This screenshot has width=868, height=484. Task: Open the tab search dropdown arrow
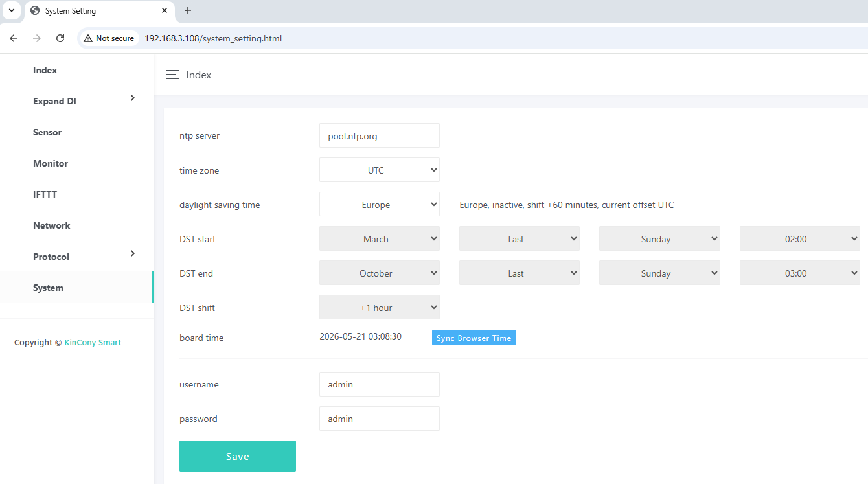pos(11,10)
